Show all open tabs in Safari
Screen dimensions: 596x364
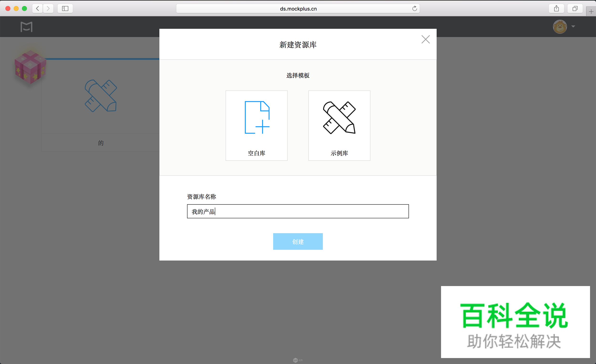(x=575, y=8)
